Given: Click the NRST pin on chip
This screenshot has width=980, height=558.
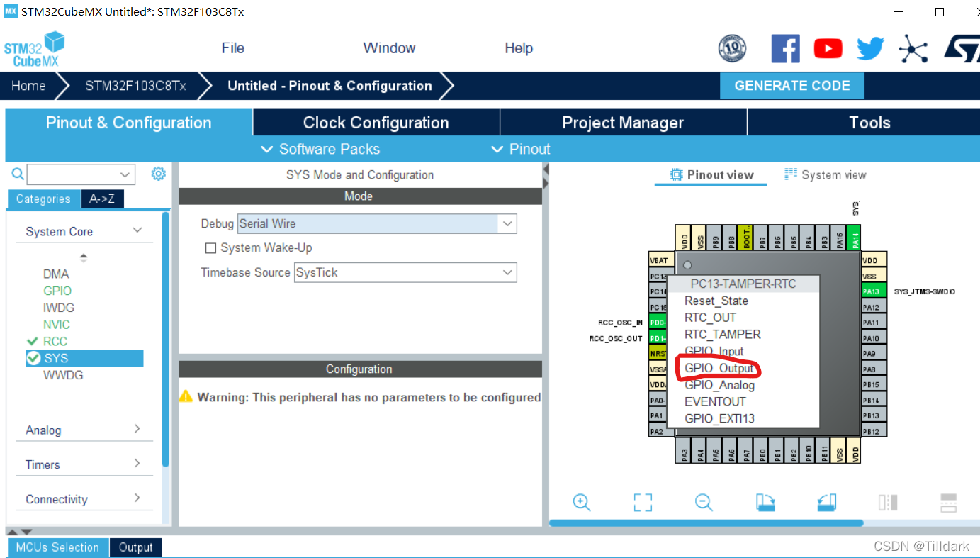Looking at the screenshot, I should point(658,353).
